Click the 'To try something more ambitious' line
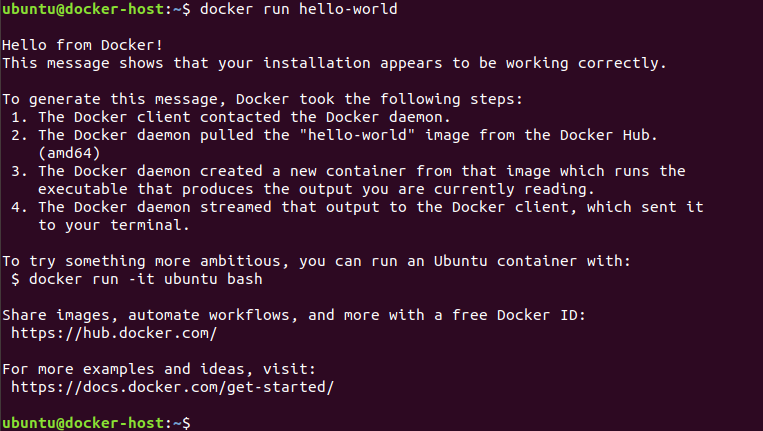This screenshot has height=431, width=763. [x=316, y=261]
